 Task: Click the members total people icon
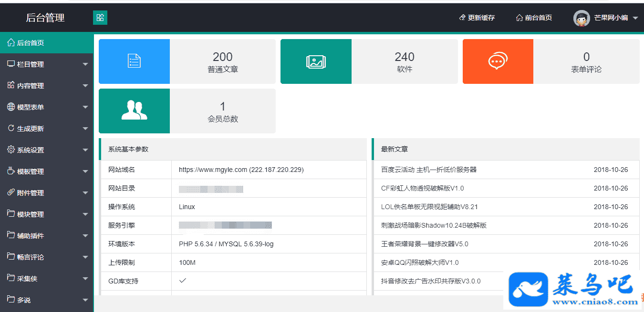(134, 111)
